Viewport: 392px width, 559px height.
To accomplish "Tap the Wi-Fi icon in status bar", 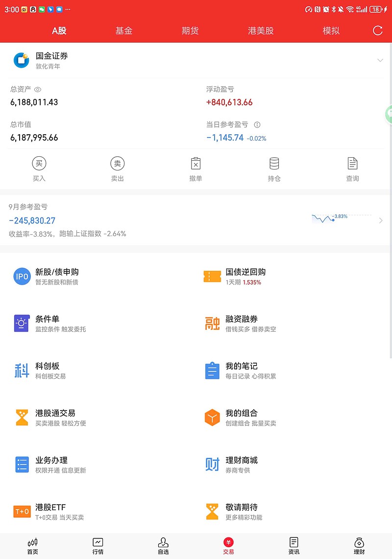I will (x=350, y=9).
